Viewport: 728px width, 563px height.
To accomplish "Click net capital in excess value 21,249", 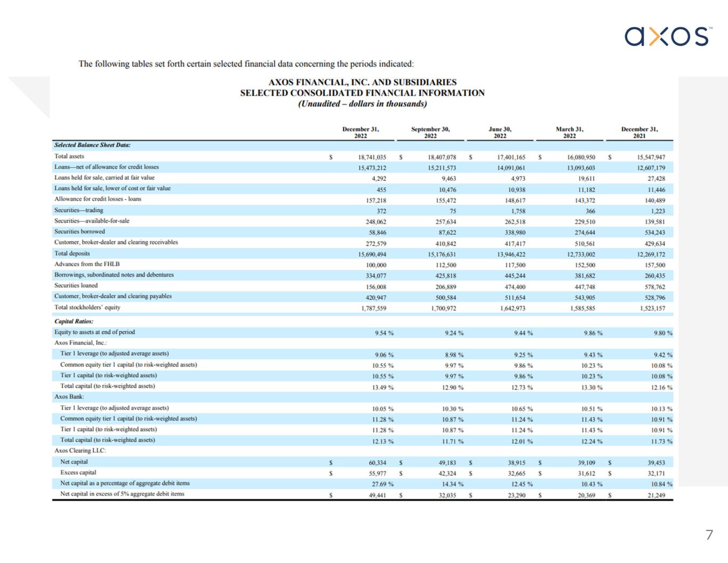I will click(x=657, y=495).
